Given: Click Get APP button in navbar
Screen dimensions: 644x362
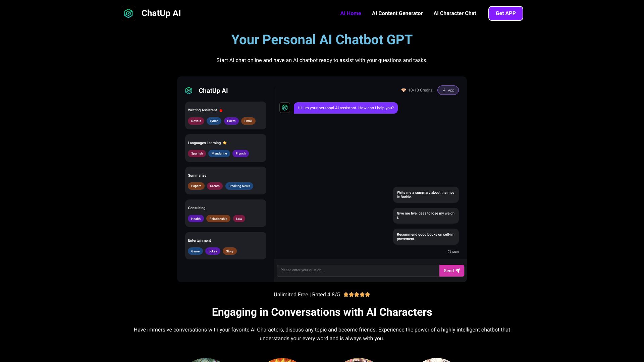Looking at the screenshot, I should coord(505,13).
